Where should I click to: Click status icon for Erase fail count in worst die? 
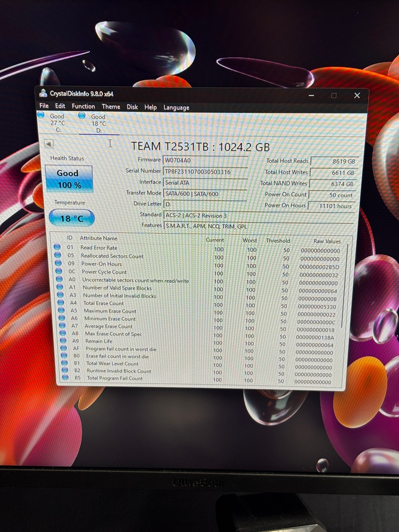tap(64, 355)
